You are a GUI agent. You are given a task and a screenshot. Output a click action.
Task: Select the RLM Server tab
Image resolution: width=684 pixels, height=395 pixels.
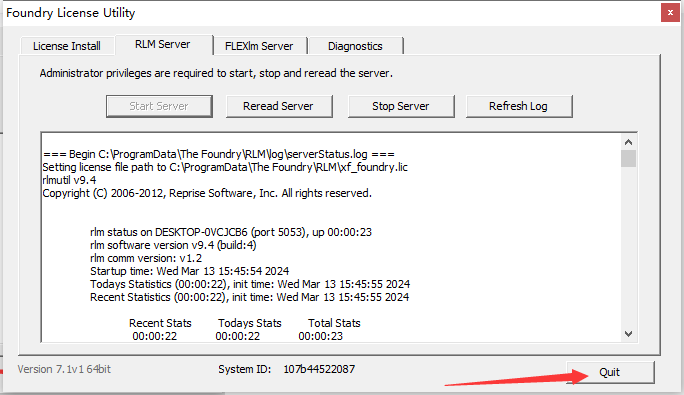coord(163,44)
